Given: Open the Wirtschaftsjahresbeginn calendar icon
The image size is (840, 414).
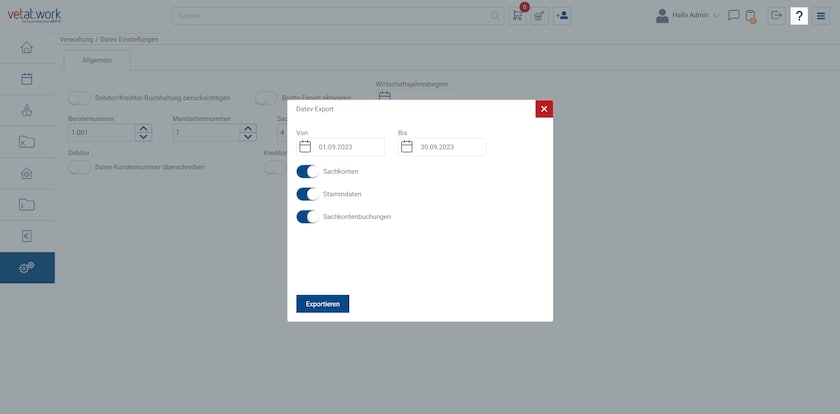Looking at the screenshot, I should click(x=385, y=95).
